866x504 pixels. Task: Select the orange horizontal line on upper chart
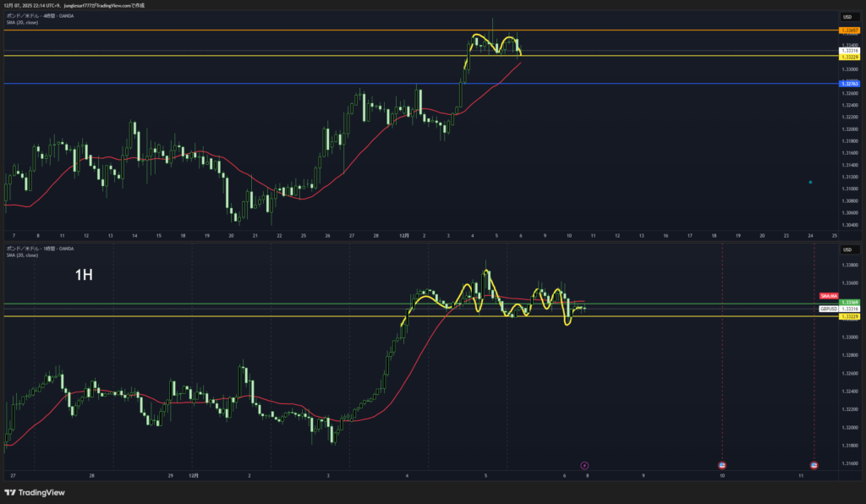click(x=254, y=30)
